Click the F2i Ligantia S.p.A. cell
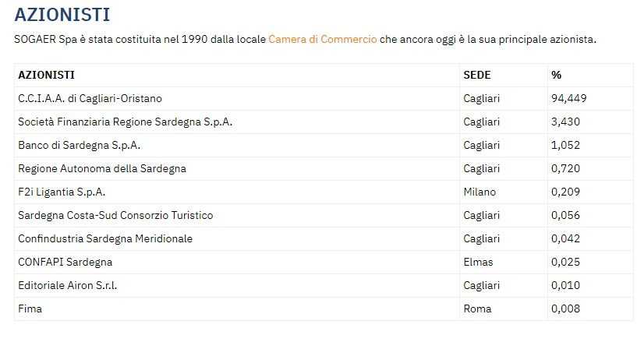The height and width of the screenshot is (342, 644). coord(237,192)
